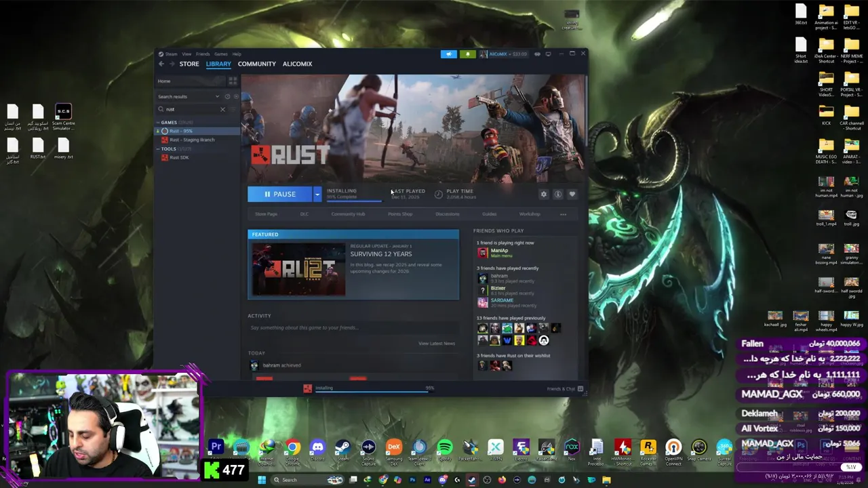
Task: Open OpenVPN Connect desktop shortcut
Action: coord(673,451)
